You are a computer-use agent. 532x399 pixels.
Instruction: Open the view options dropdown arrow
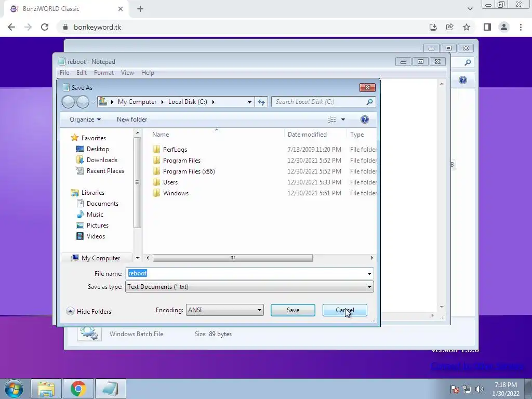coord(343,119)
